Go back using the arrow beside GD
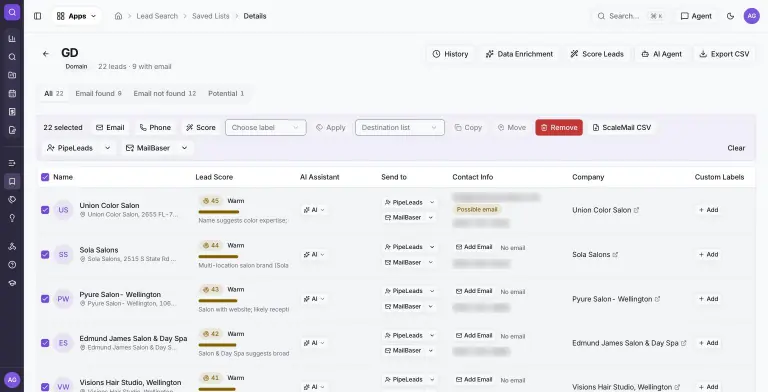Screen dimensions: 768x392 point(46,54)
